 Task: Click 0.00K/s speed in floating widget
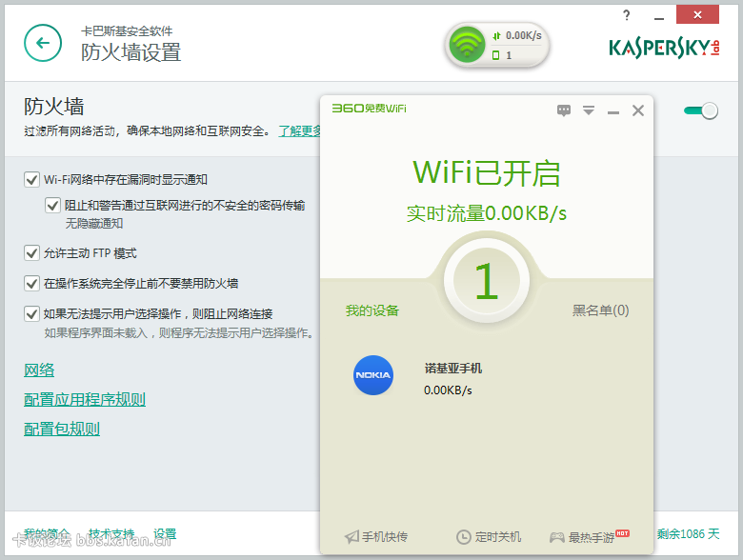(523, 35)
